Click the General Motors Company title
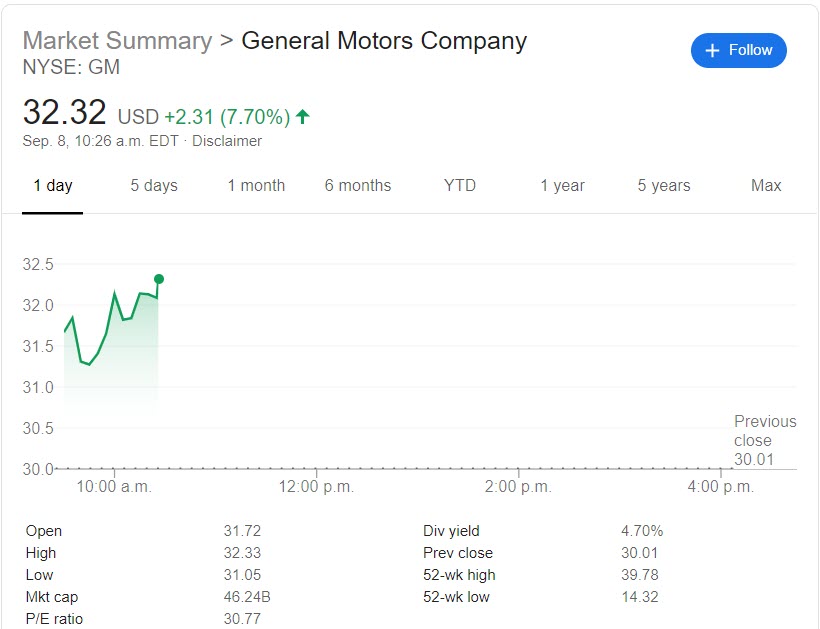The width and height of the screenshot is (820, 629). click(x=384, y=41)
